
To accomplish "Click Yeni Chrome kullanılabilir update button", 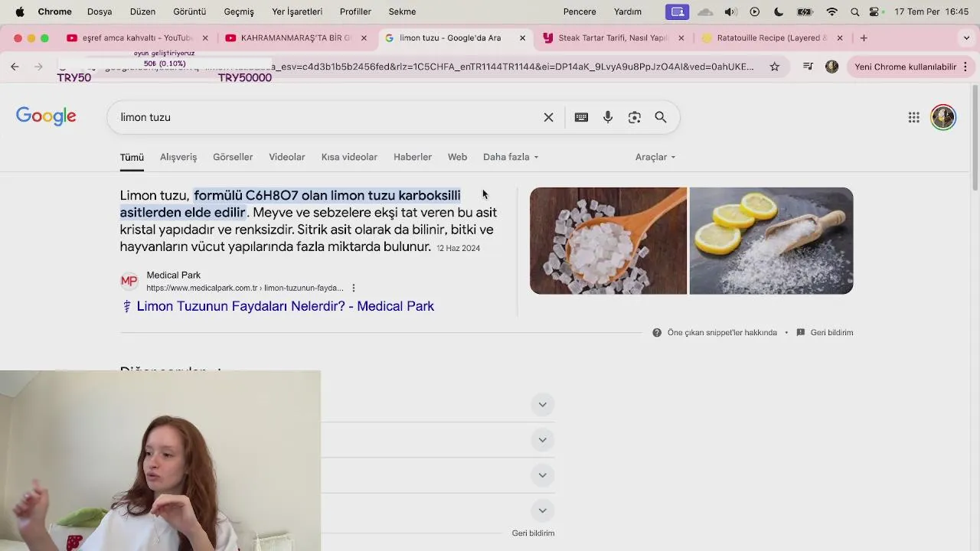I will [x=911, y=67].
